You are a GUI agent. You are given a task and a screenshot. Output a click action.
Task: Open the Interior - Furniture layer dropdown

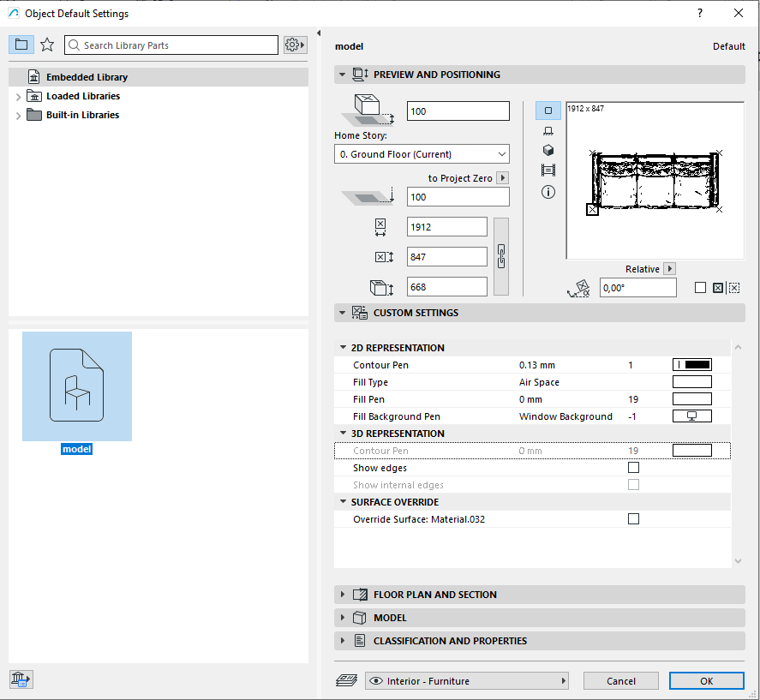click(466, 680)
